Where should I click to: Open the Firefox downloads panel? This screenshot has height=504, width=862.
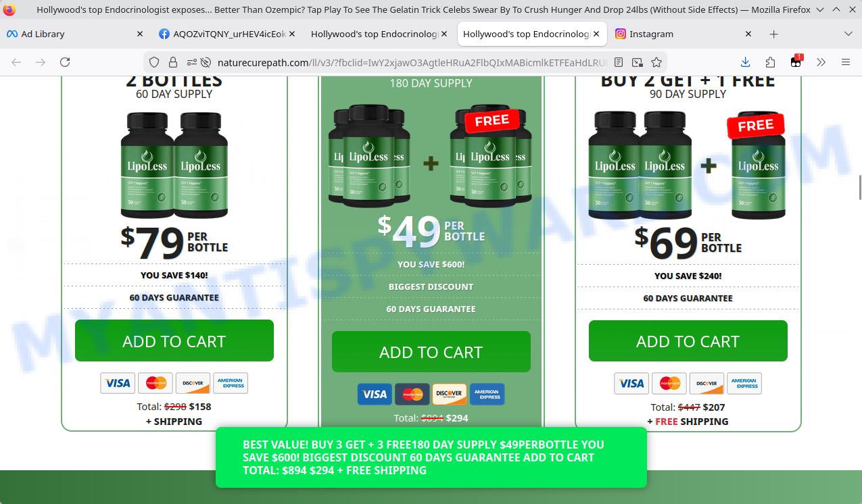pos(745,62)
